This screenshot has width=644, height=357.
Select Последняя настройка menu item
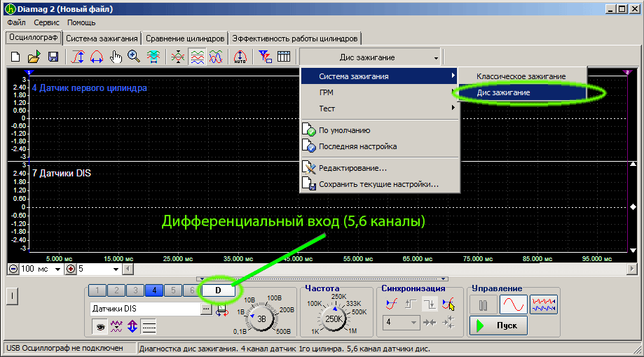point(380,146)
